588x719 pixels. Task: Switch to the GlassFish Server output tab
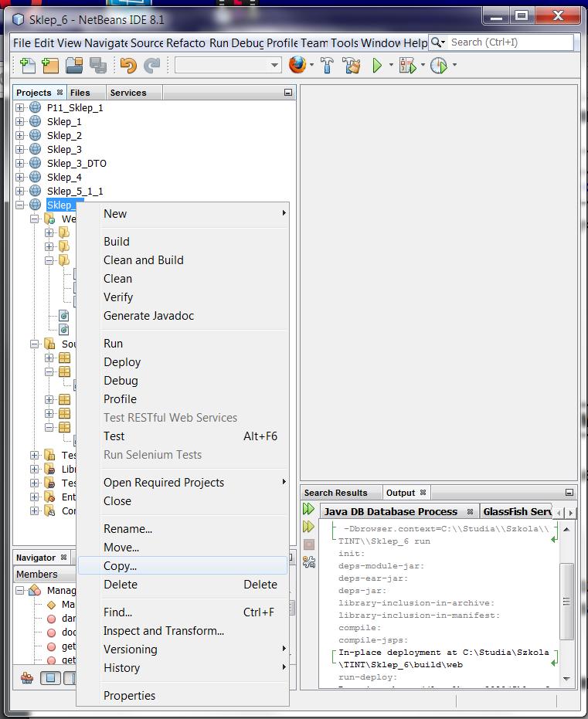[516, 511]
